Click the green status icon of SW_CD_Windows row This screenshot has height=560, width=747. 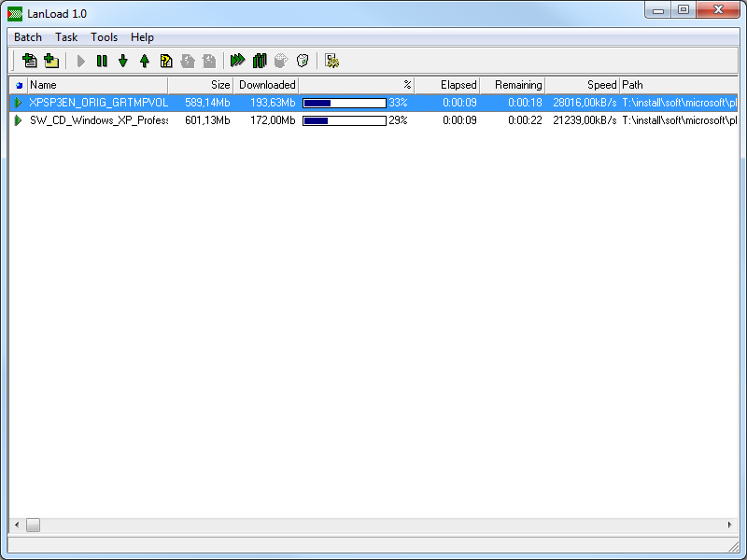18,120
